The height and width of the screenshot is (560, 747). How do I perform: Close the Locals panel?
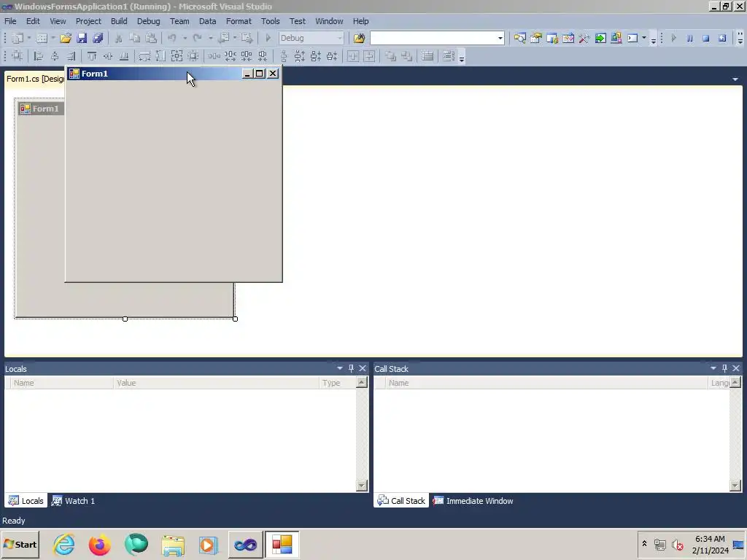(x=363, y=368)
